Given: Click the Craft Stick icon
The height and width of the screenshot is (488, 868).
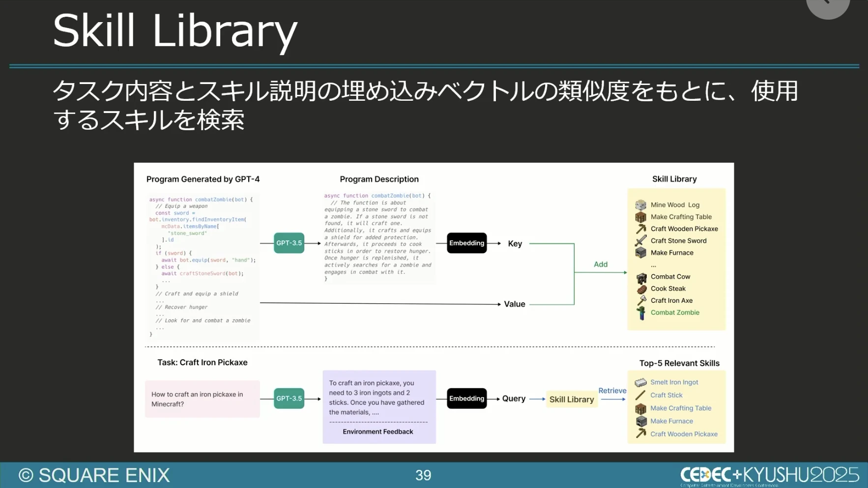Looking at the screenshot, I should tap(640, 395).
